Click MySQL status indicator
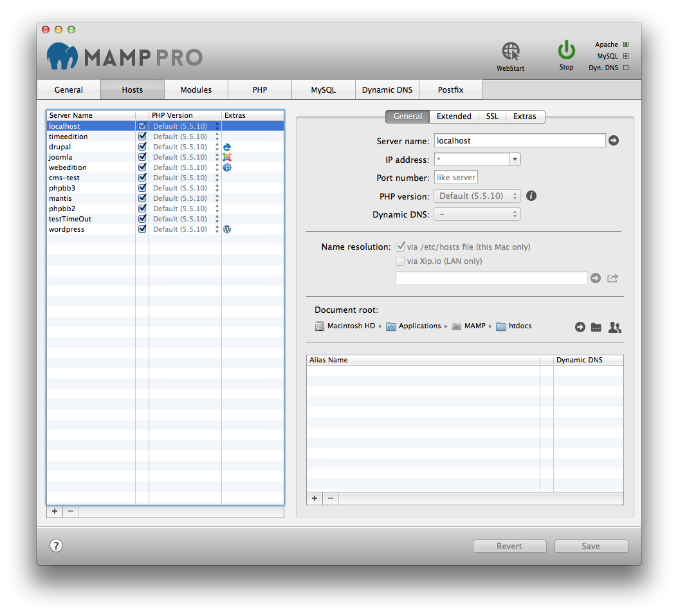Viewport: 678px width, 616px height. click(626, 56)
